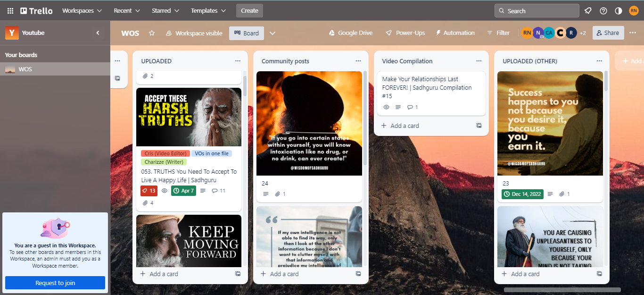Open the Success happens to you card

[550, 136]
